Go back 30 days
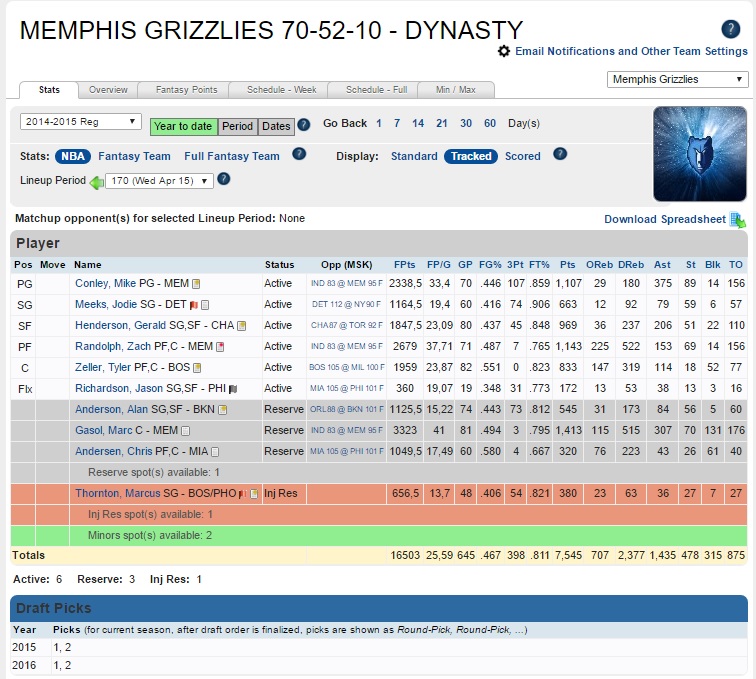Screen dimensions: 756x679 466,123
